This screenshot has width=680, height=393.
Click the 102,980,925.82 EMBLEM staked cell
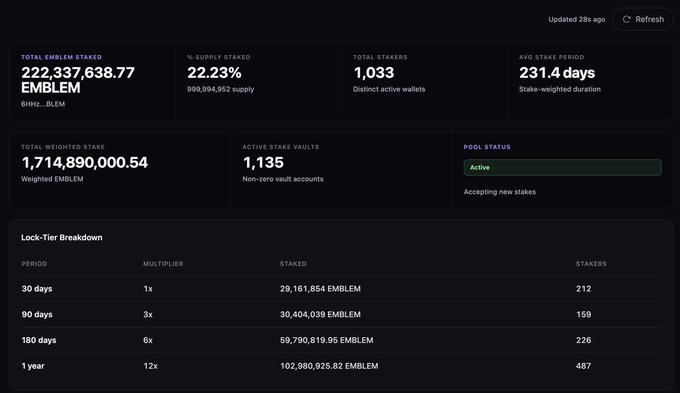click(x=329, y=366)
